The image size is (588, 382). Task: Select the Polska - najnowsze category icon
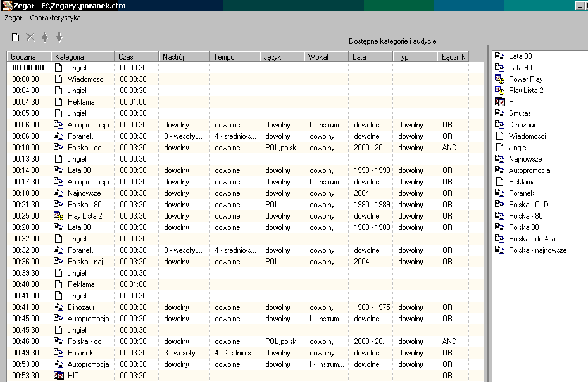pyautogui.click(x=499, y=250)
